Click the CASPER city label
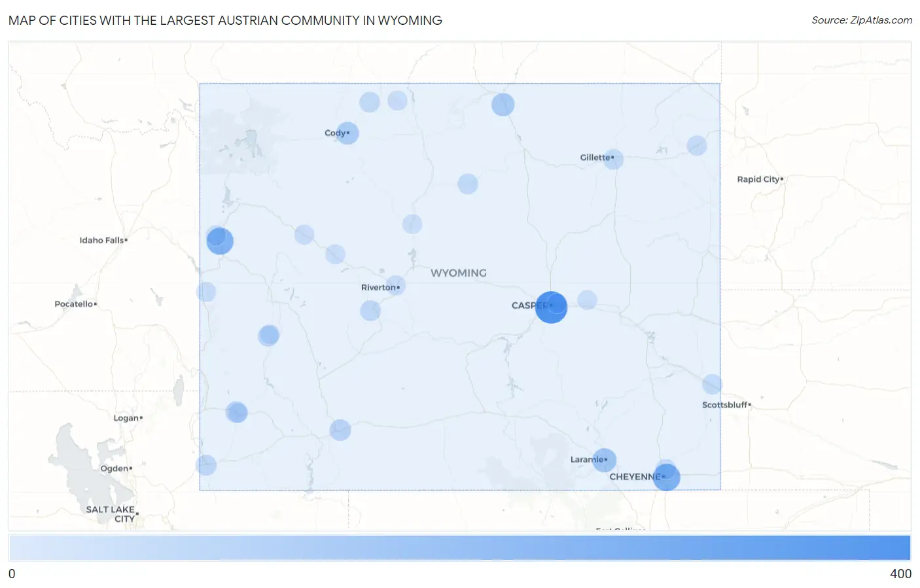The width and height of the screenshot is (920, 588). pos(530,305)
